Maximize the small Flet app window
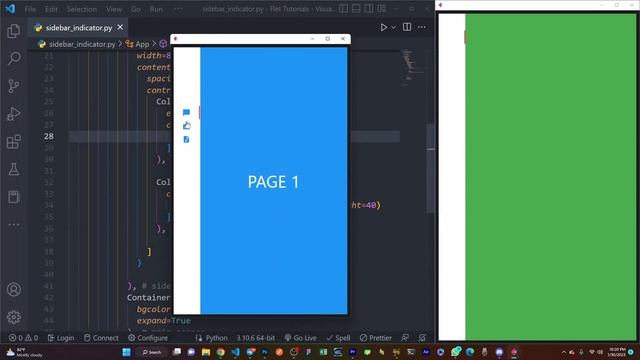 [327, 38]
